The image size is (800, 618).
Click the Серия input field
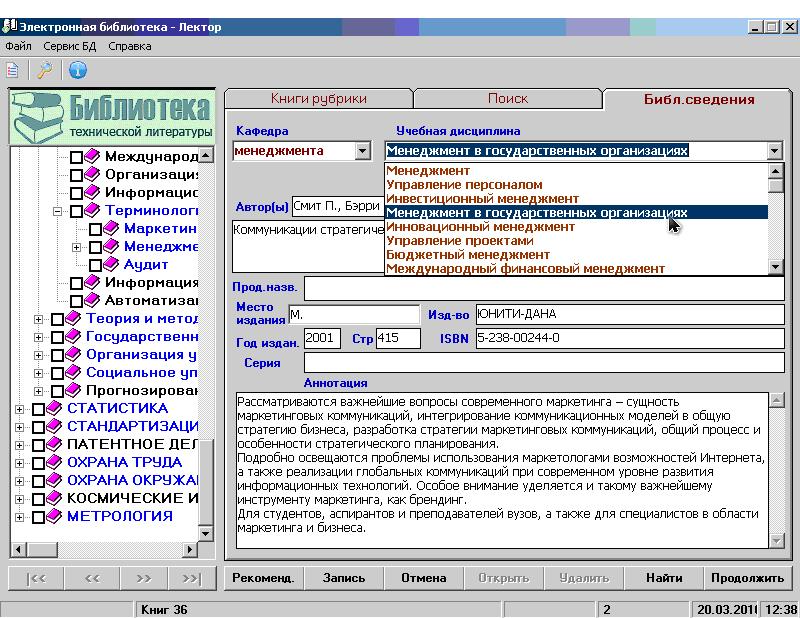pyautogui.click(x=544, y=363)
